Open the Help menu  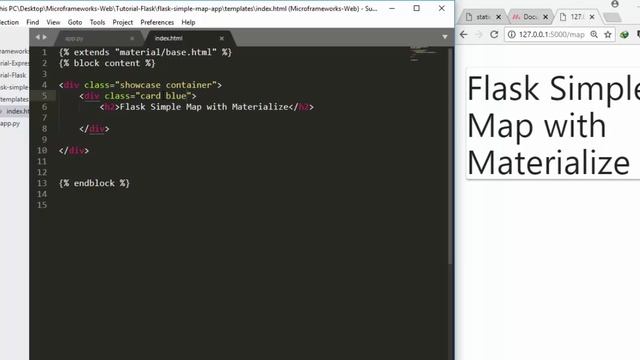(188, 22)
